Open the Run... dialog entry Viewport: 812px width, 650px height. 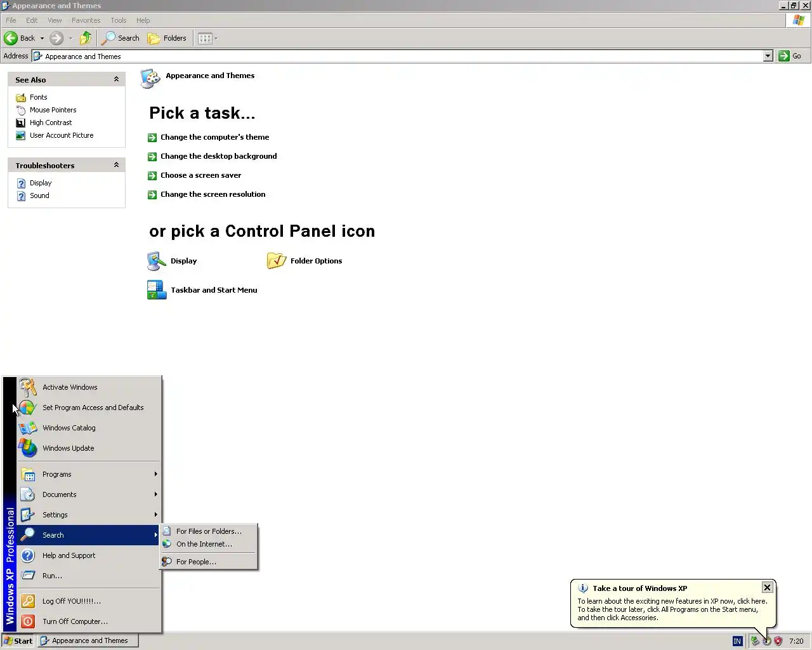pos(89,576)
